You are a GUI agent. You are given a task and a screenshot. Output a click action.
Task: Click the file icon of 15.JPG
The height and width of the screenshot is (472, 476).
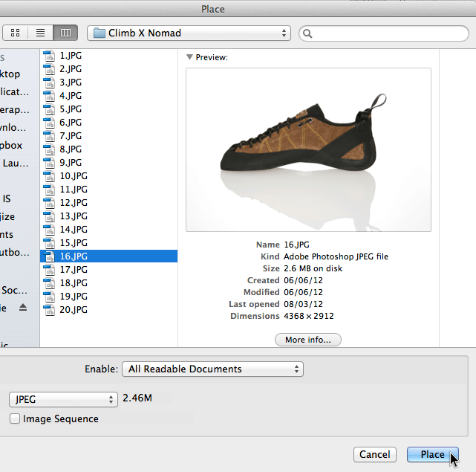click(49, 243)
